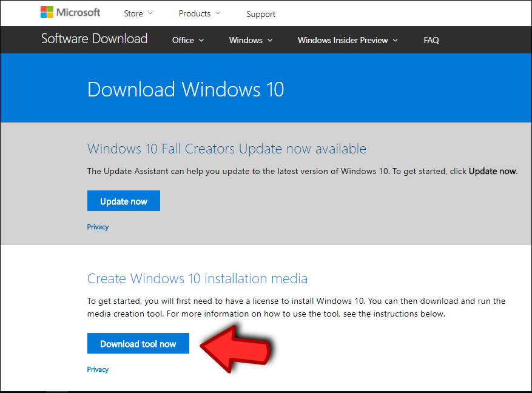Click the Products chevron arrow
Screen dimensions: 532x393
coord(218,13)
